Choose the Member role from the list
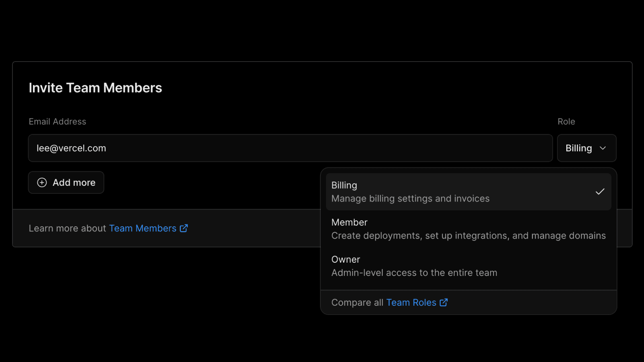Screen dimensions: 644x362 pos(468,229)
